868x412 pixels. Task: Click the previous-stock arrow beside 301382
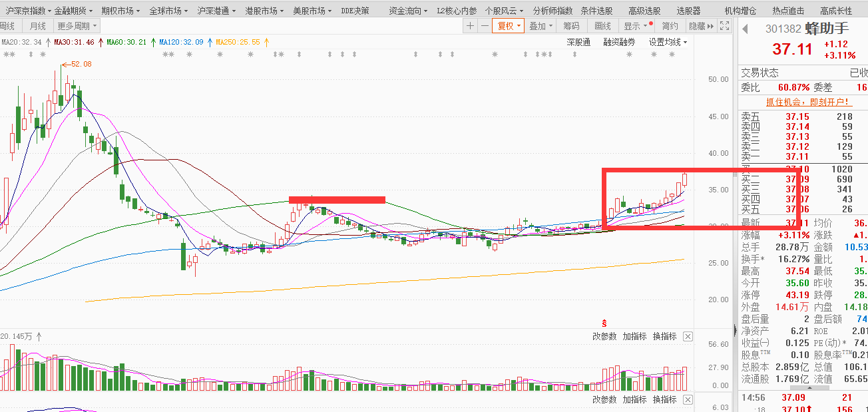click(746, 29)
